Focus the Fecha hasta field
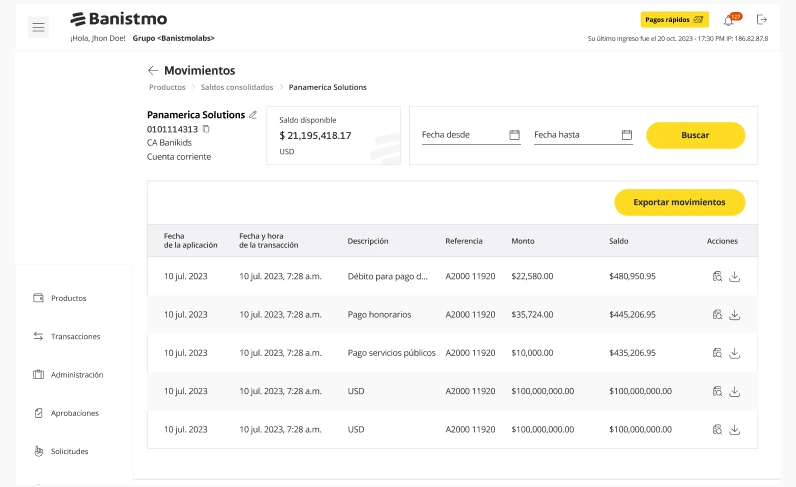Screen dimensions: 796x487 (583, 135)
